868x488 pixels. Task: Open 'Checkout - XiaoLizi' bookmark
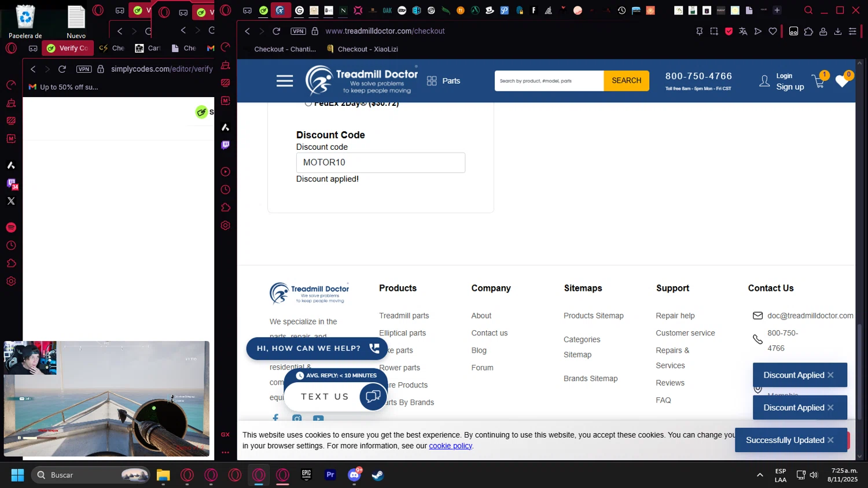coord(363,49)
